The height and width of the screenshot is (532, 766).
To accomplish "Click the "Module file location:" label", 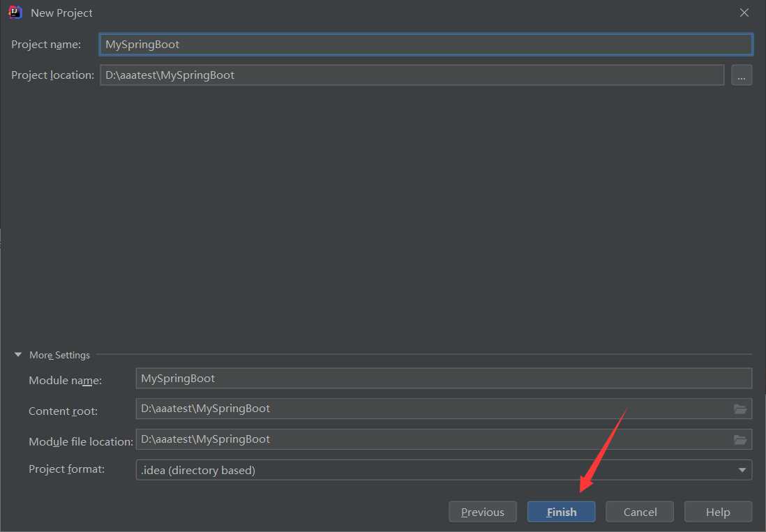I will click(81, 442).
